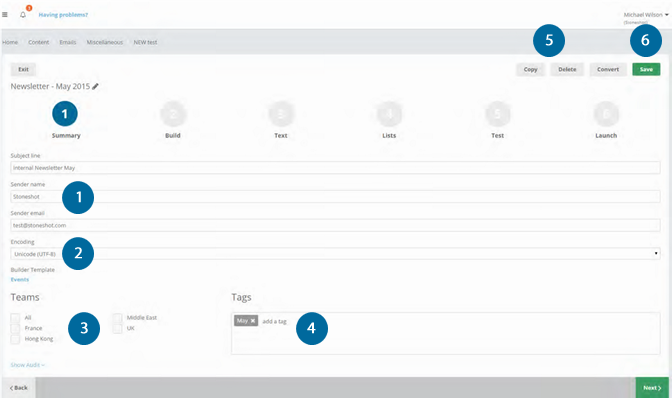Image resolution: width=672 pixels, height=398 pixels.
Task: Go to the Lists step circle
Action: [x=389, y=114]
